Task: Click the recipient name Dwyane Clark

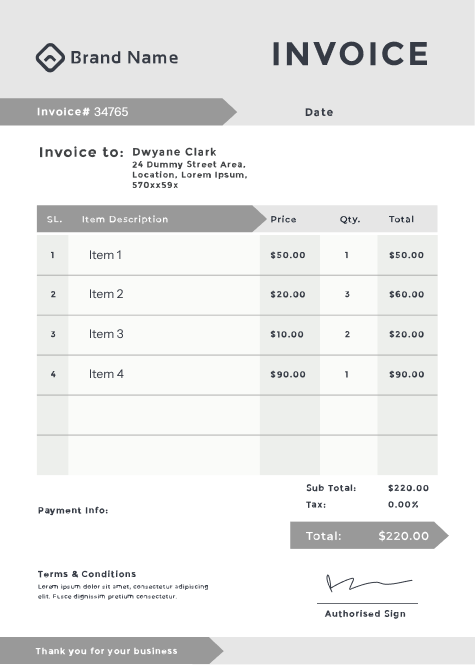Action: (174, 152)
